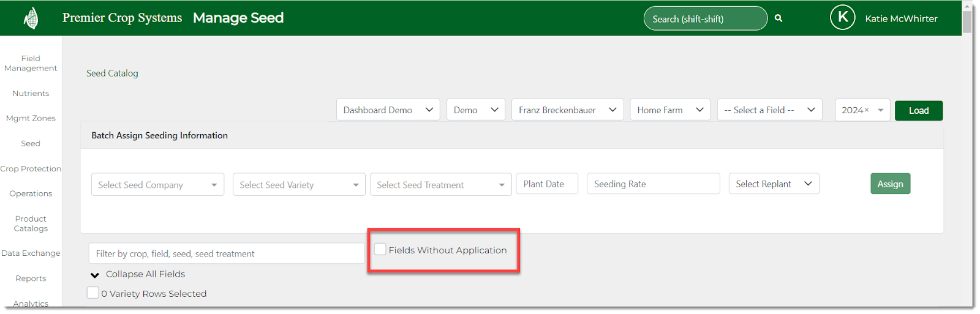This screenshot has width=980, height=314.
Task: Open Select Seed Company dropdown
Action: (157, 184)
